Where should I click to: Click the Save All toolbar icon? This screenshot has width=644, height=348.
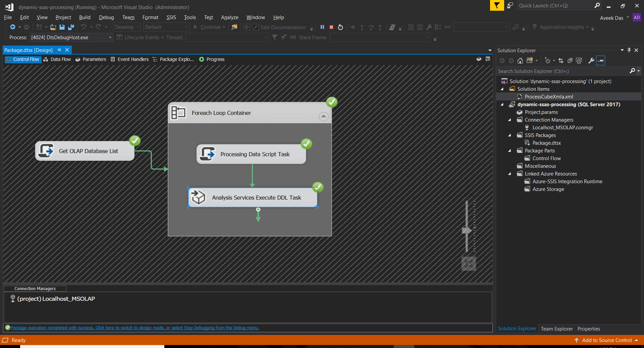coord(71,27)
